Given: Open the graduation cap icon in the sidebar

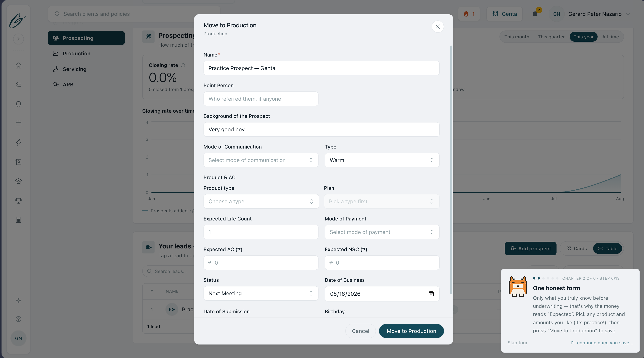Looking at the screenshot, I should tap(18, 181).
